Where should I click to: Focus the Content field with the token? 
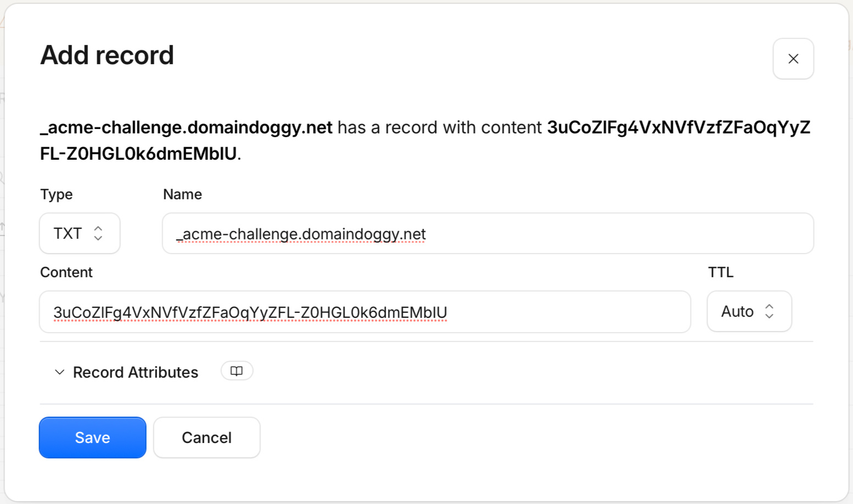(365, 312)
